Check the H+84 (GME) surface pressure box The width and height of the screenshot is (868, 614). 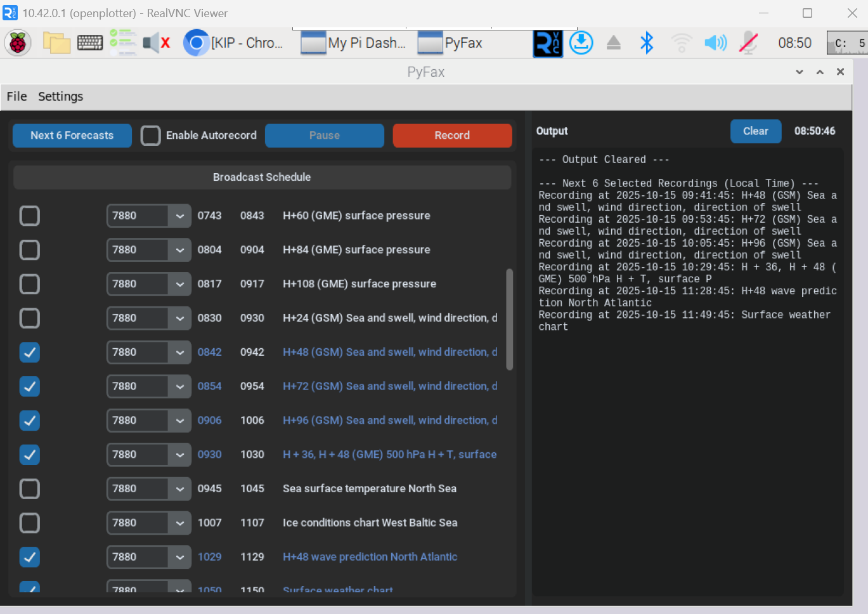tap(30, 250)
